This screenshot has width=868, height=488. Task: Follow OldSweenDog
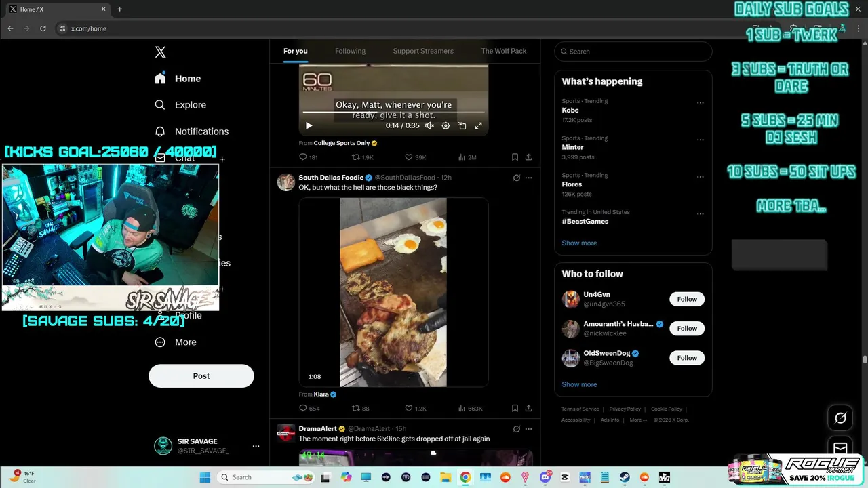tap(687, 358)
